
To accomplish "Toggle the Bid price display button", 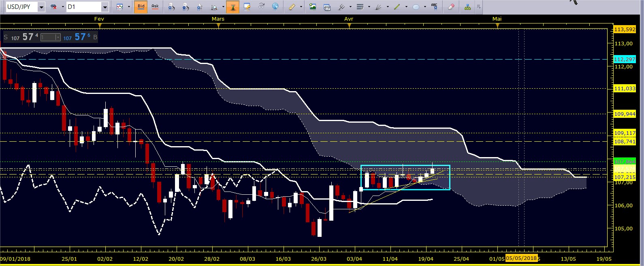I will pos(141,7).
